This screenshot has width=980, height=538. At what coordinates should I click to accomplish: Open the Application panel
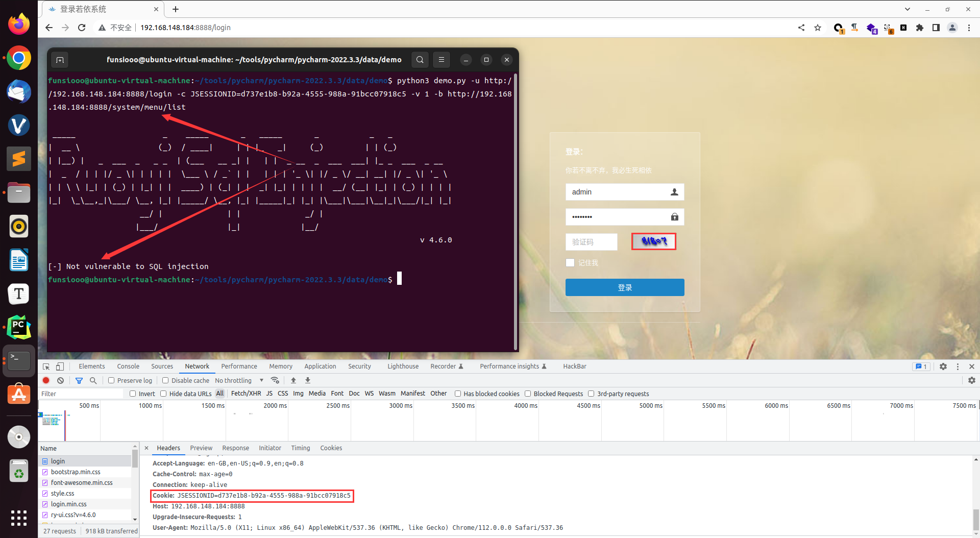point(320,366)
